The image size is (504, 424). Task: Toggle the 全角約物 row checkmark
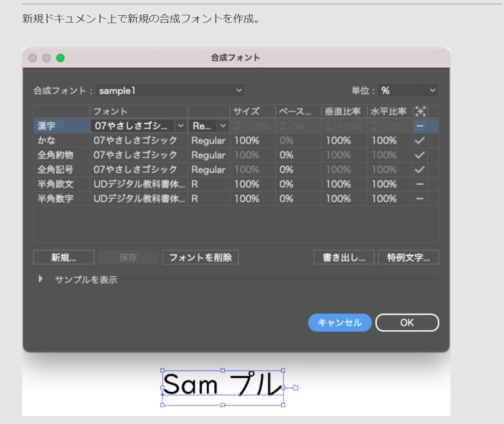coord(420,155)
